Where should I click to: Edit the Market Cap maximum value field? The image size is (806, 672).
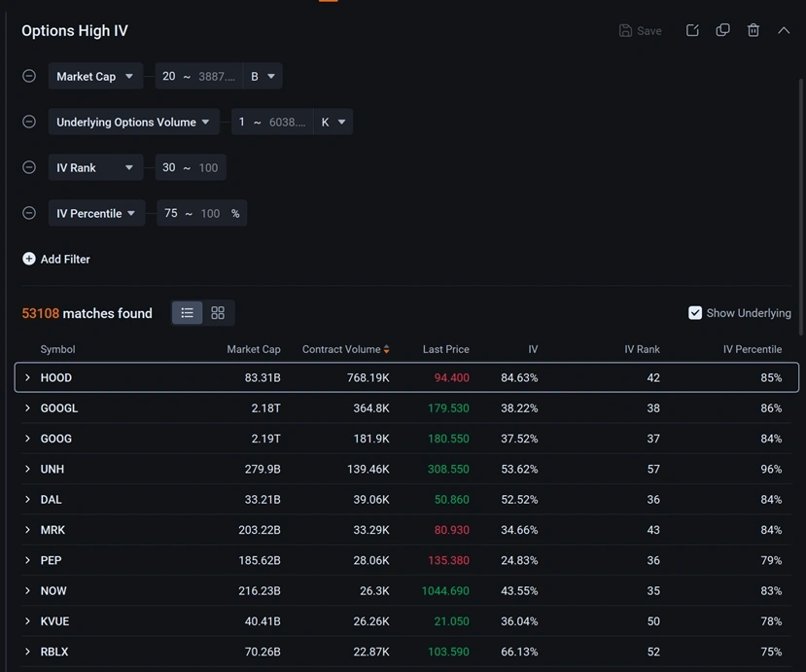[x=217, y=76]
